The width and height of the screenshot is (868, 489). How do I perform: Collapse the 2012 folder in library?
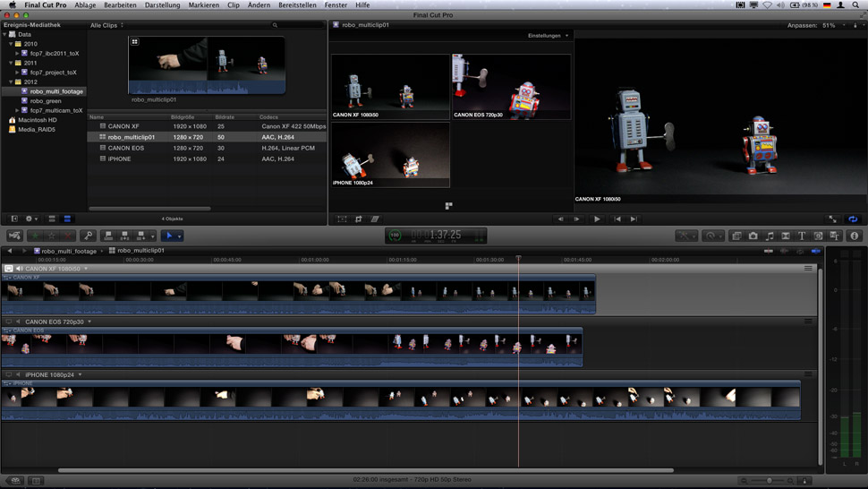pyautogui.click(x=12, y=81)
